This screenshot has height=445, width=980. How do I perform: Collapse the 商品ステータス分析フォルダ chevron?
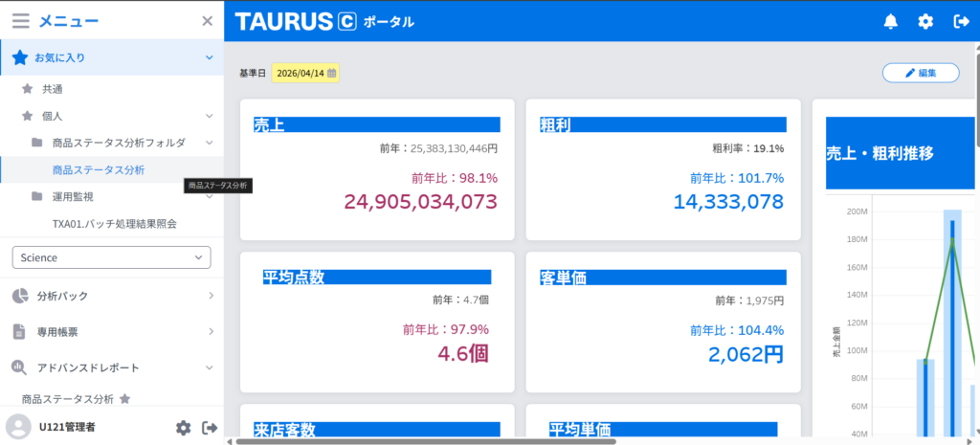point(210,143)
